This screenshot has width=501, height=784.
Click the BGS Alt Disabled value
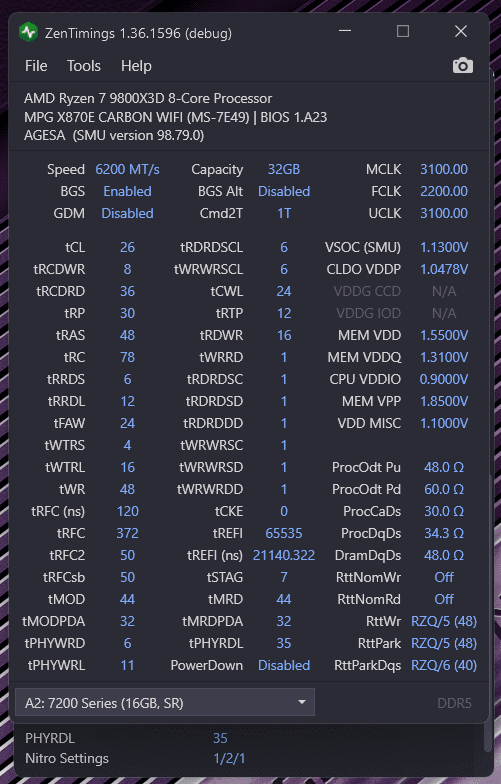pyautogui.click(x=284, y=192)
